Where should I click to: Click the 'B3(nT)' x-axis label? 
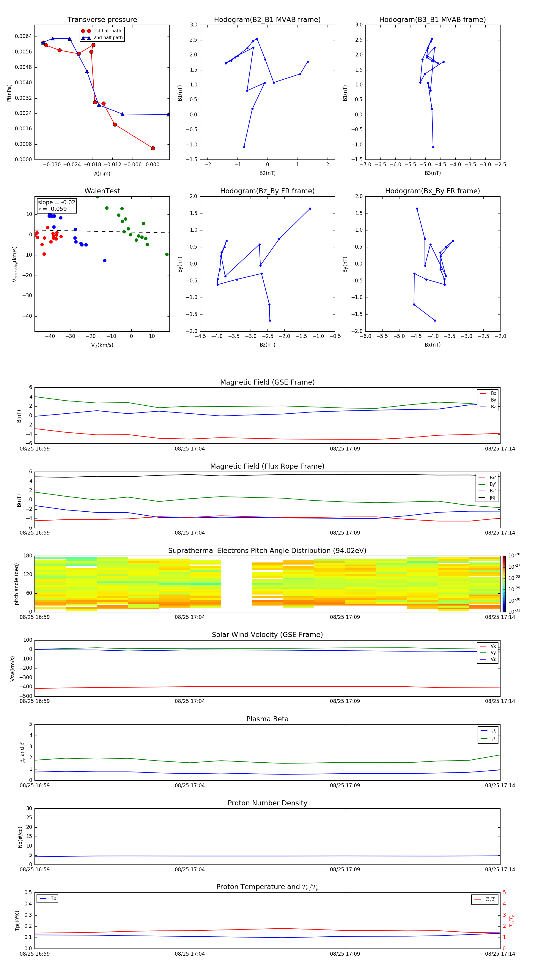(x=432, y=173)
